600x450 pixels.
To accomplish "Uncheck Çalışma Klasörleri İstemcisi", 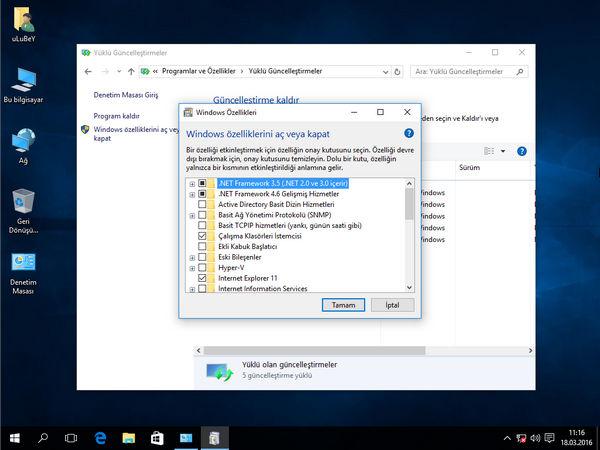I will 202,236.
